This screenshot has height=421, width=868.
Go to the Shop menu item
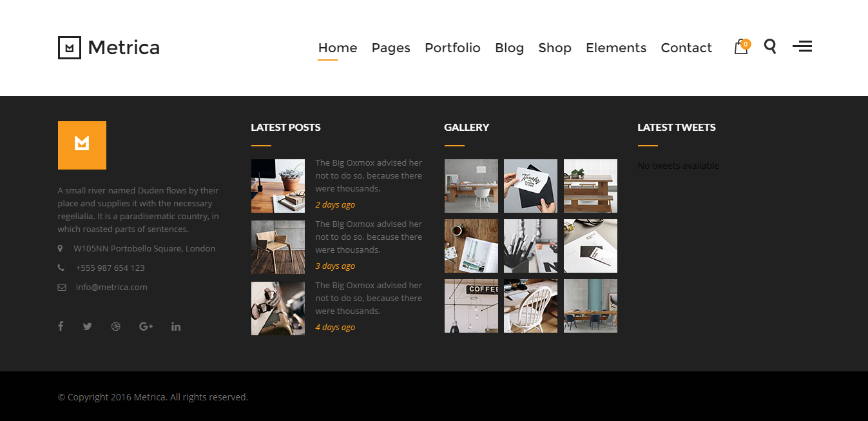[x=555, y=48]
